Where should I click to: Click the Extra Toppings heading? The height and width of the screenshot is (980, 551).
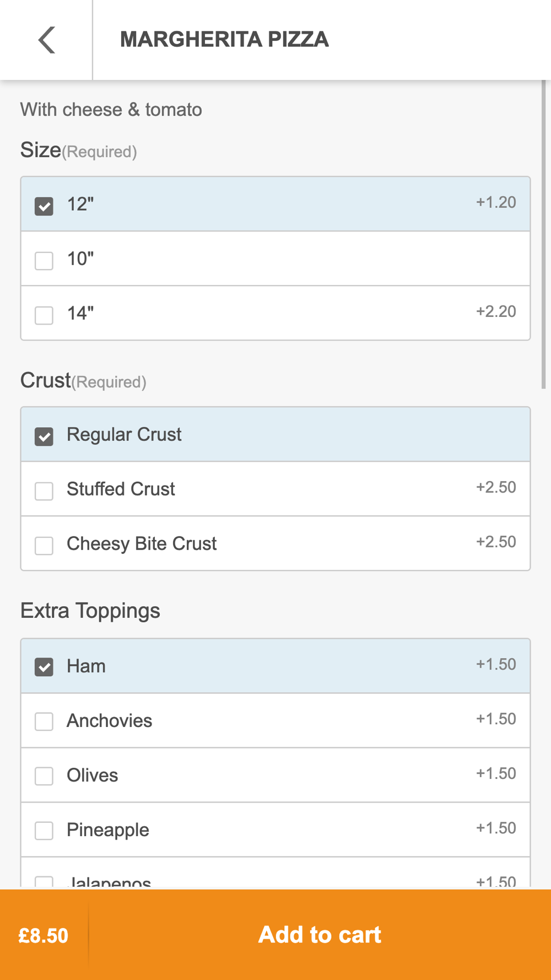click(90, 611)
